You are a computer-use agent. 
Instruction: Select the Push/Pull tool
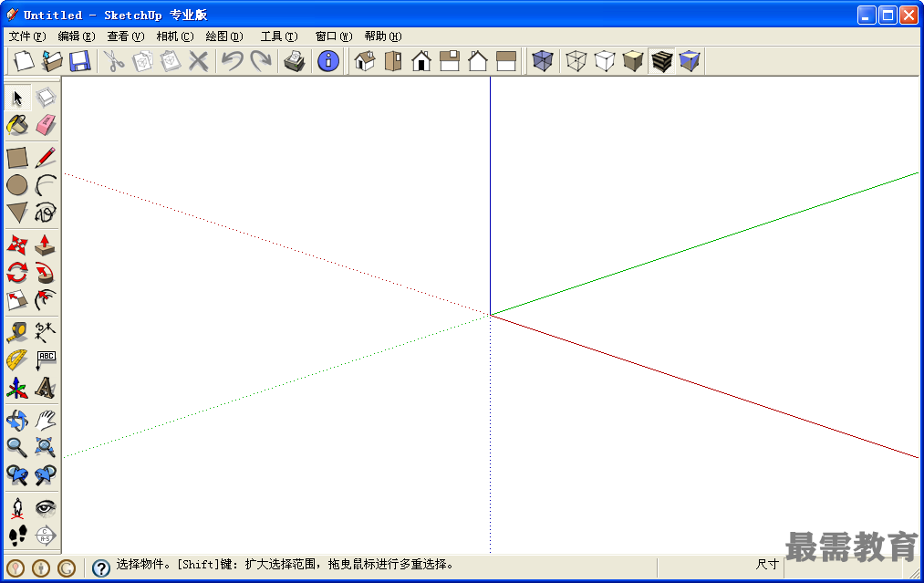[x=46, y=245]
